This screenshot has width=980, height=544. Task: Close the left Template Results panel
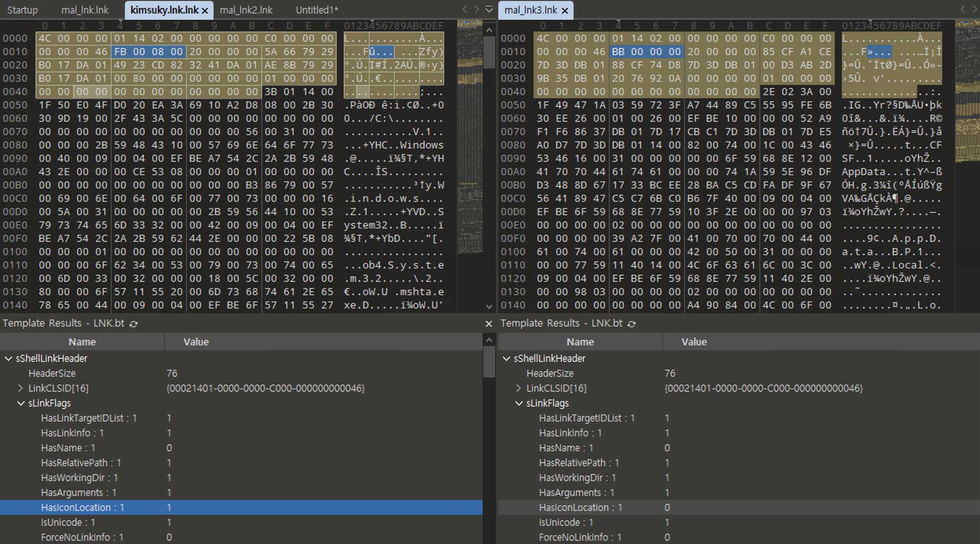point(488,324)
